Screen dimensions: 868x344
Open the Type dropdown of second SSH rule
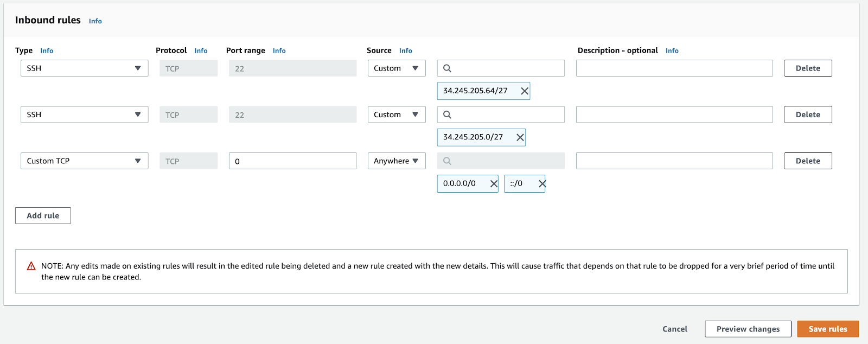(85, 114)
